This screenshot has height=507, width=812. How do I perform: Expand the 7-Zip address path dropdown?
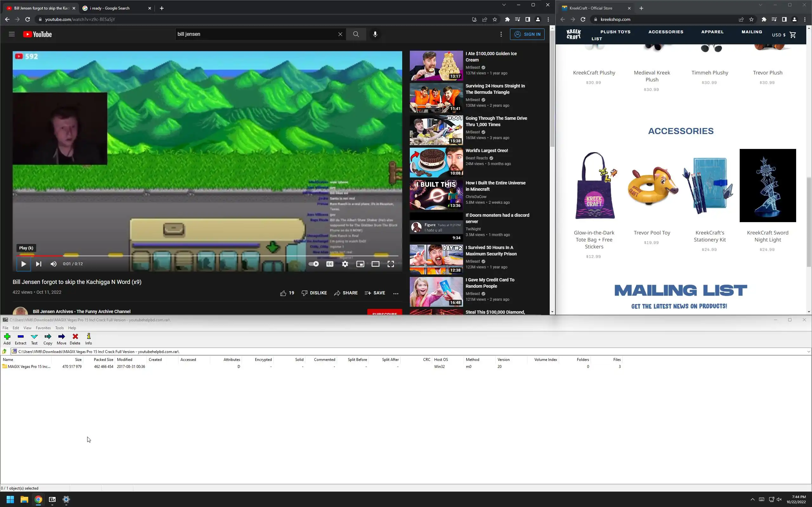(808, 351)
